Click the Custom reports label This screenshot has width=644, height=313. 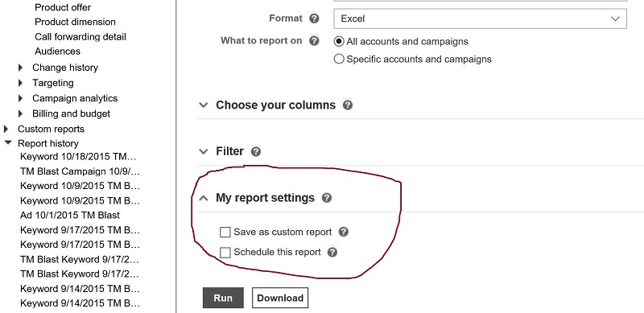(51, 129)
